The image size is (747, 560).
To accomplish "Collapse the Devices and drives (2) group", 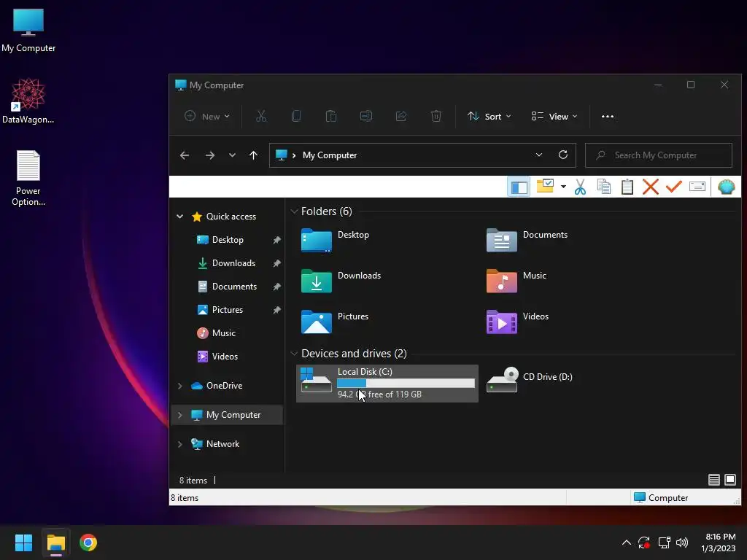I will (x=294, y=354).
